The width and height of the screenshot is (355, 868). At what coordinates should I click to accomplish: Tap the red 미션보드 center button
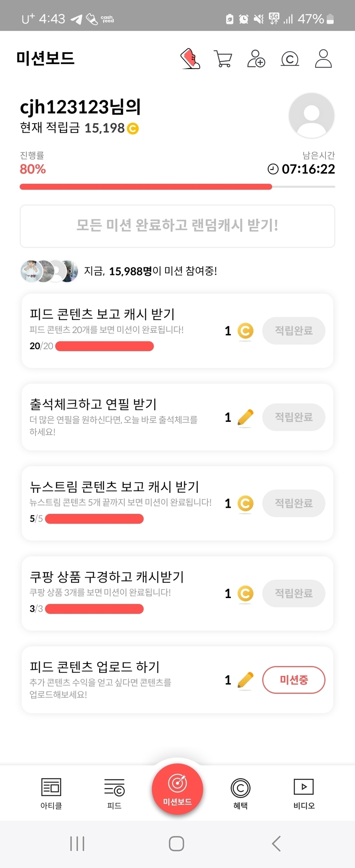tap(177, 789)
